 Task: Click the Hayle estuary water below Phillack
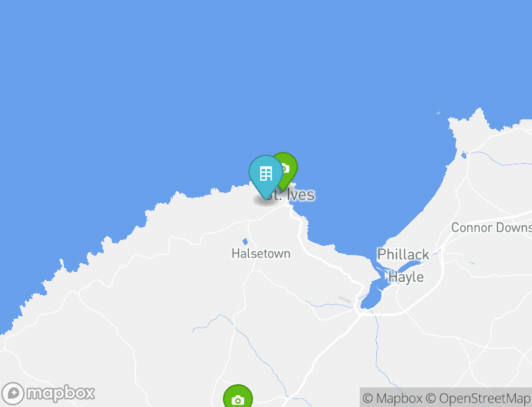point(372,294)
